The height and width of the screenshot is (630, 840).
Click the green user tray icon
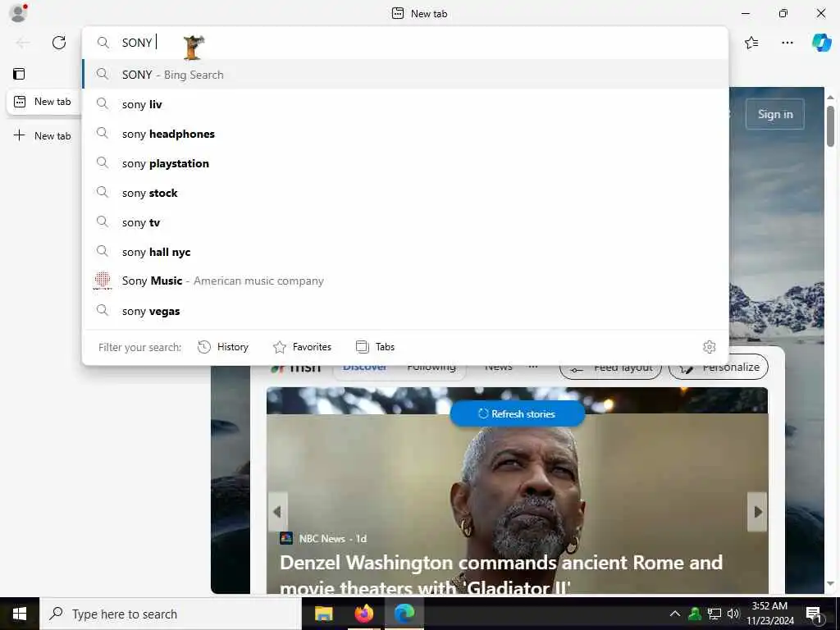(695, 614)
